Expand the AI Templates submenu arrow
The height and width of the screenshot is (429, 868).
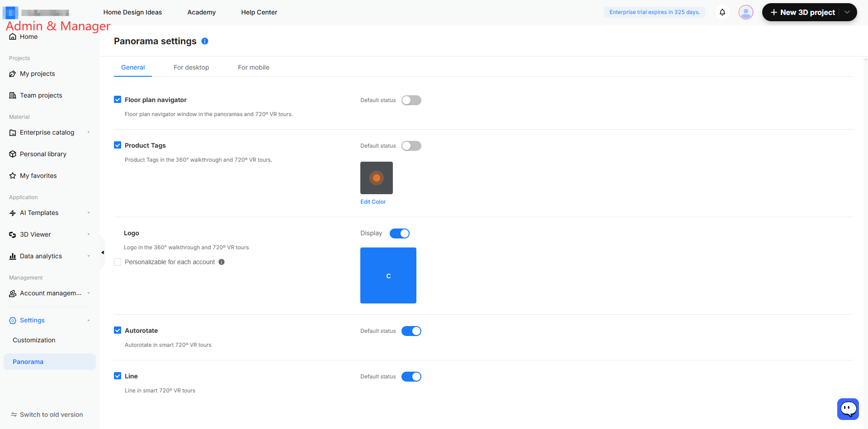click(89, 213)
